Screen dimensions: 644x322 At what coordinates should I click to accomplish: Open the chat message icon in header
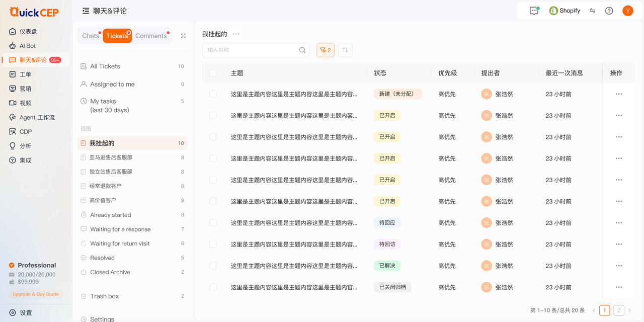pyautogui.click(x=534, y=11)
